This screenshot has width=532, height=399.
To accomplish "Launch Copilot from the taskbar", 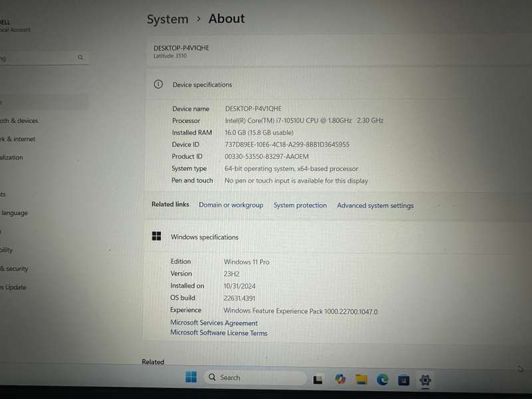I will tap(340, 378).
